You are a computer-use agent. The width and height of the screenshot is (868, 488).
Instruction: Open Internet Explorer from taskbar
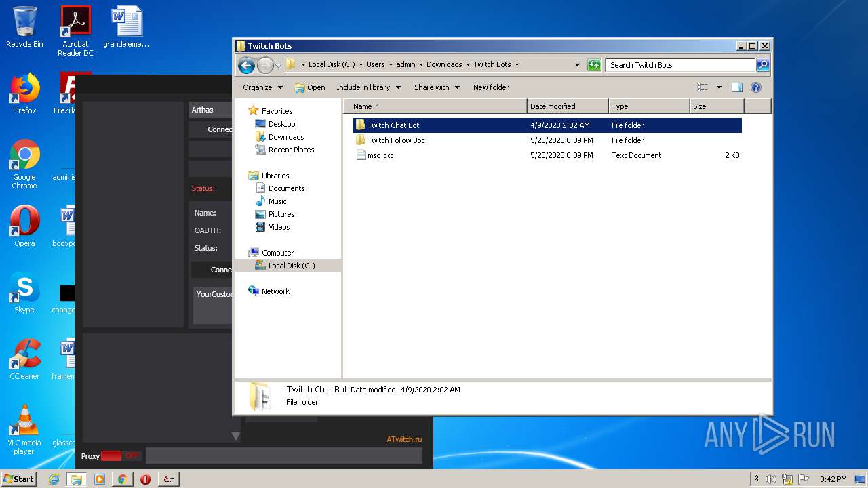[x=54, y=479]
